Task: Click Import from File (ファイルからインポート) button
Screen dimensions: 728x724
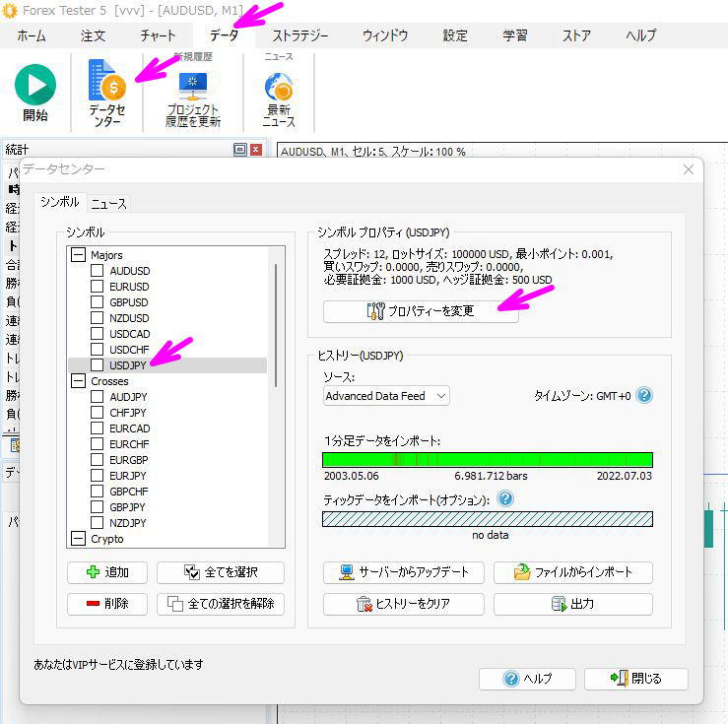Action: tap(573, 572)
